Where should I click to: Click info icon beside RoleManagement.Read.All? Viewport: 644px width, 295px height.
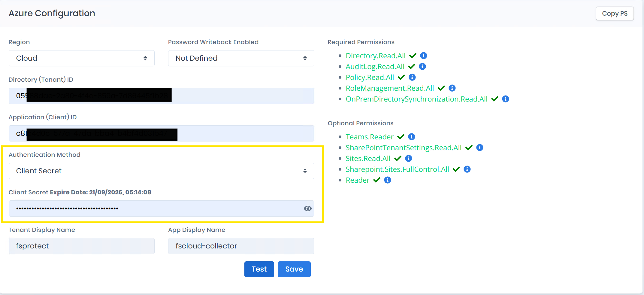pos(452,88)
